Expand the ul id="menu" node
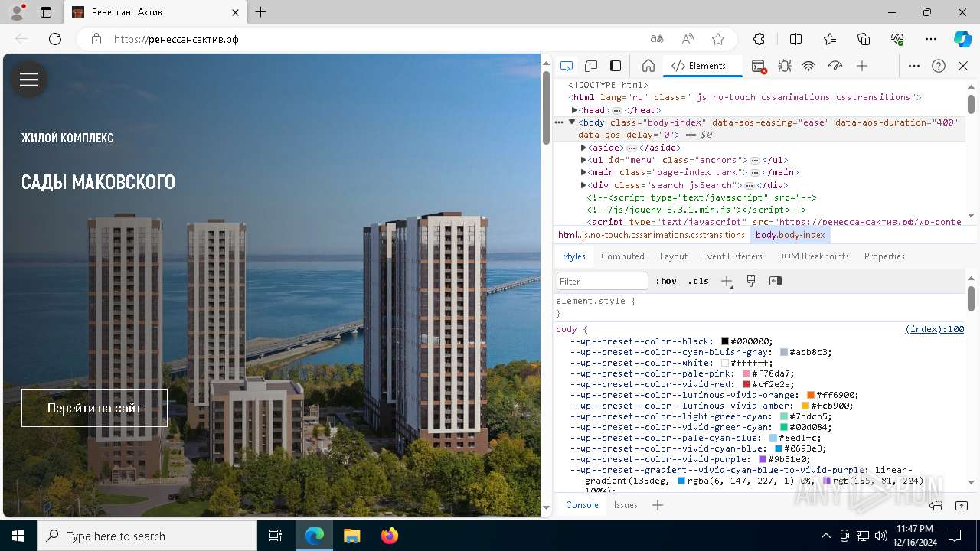 tap(583, 160)
